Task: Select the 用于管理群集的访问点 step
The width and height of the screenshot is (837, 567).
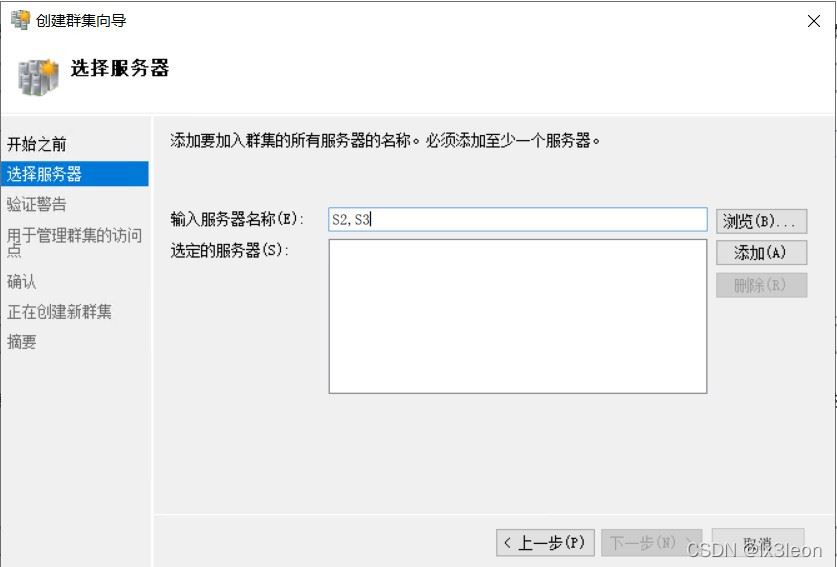Action: pyautogui.click(x=75, y=242)
